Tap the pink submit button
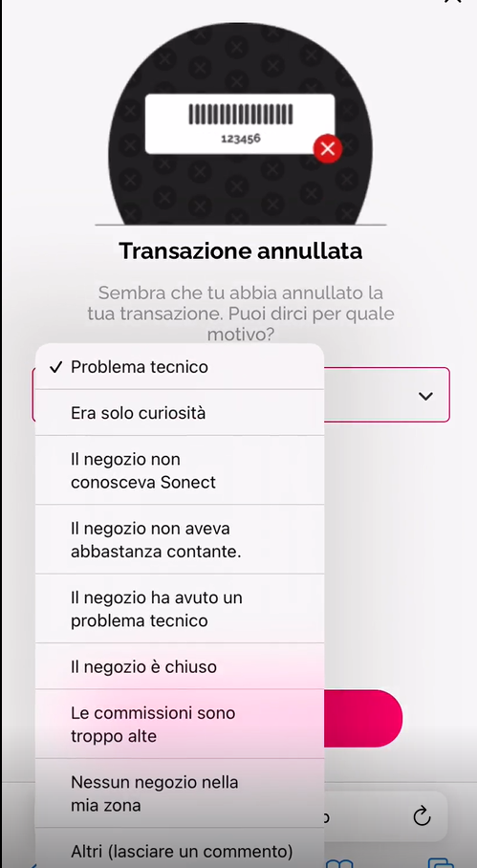Viewport: 477px width, 868px height. [x=362, y=719]
